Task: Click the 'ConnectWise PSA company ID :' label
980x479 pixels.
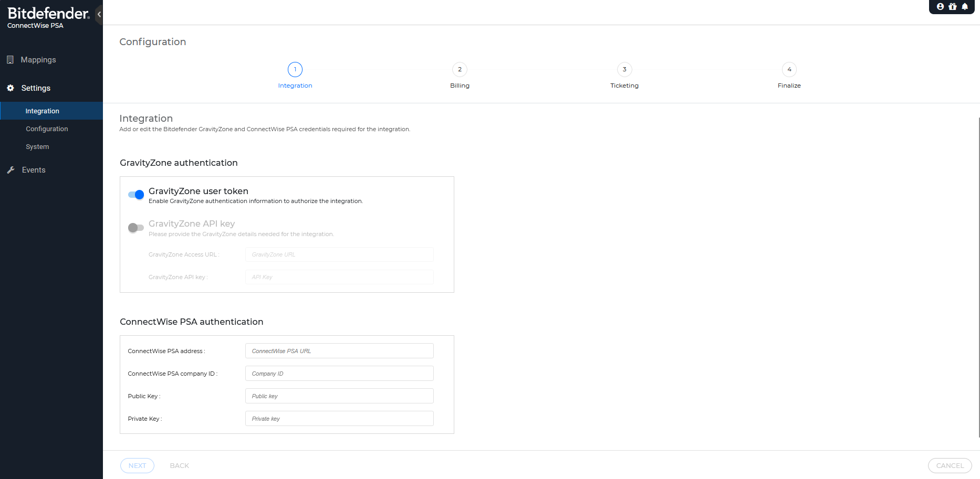Action: tap(173, 374)
